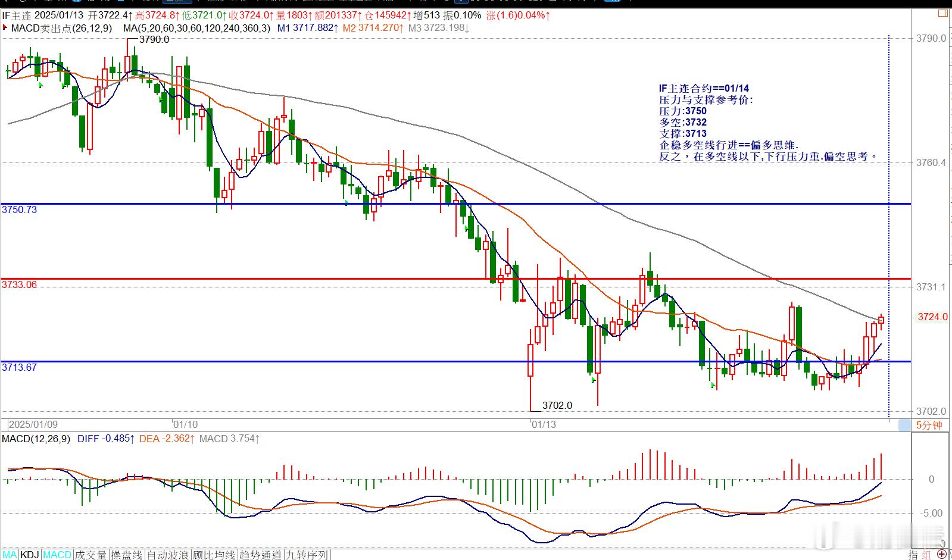Image resolution: width=952 pixels, height=560 pixels.
Task: Click the light blue box beside 5分钟
Action: pyautogui.click(x=904, y=425)
